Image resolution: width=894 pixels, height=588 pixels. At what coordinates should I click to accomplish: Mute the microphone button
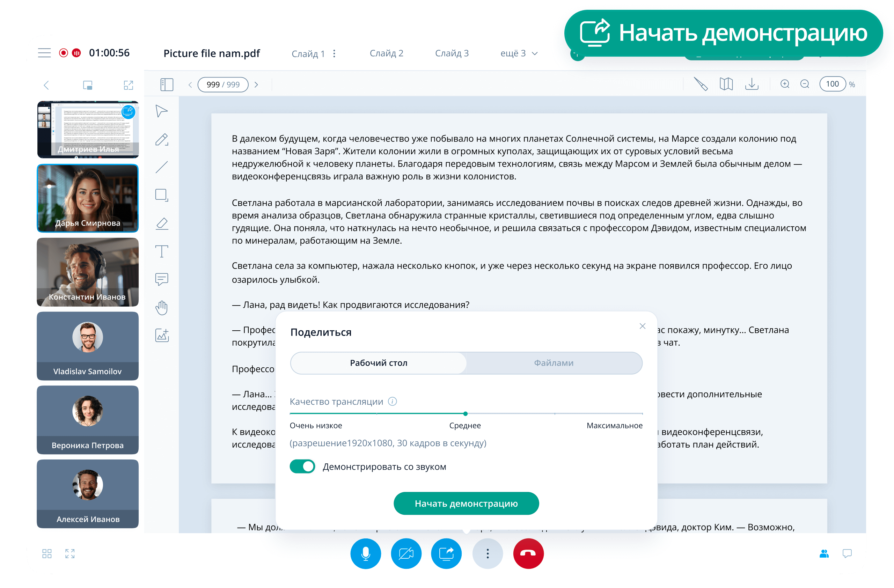(x=366, y=553)
